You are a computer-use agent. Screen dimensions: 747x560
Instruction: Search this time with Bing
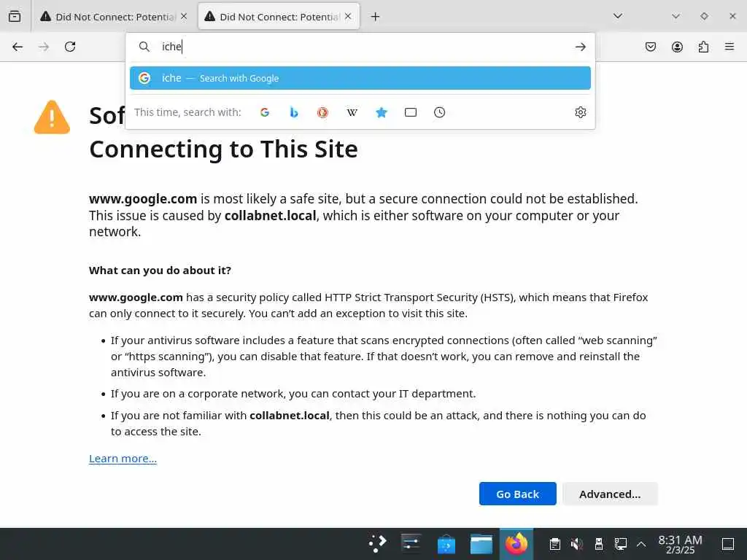click(294, 112)
